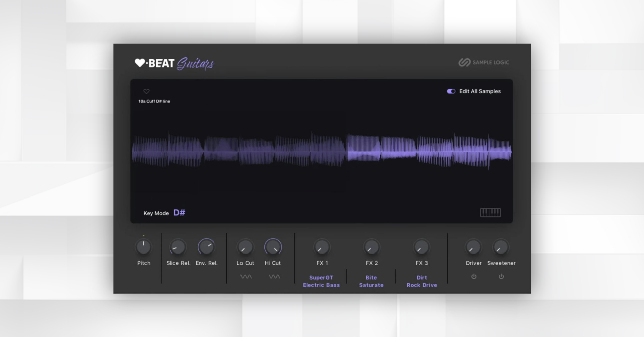Viewport: 644px width, 337px height.
Task: Click the Driver knob
Action: point(473,247)
